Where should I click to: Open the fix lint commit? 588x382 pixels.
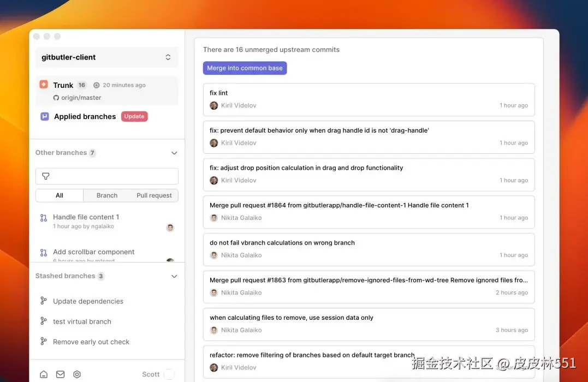click(x=369, y=100)
